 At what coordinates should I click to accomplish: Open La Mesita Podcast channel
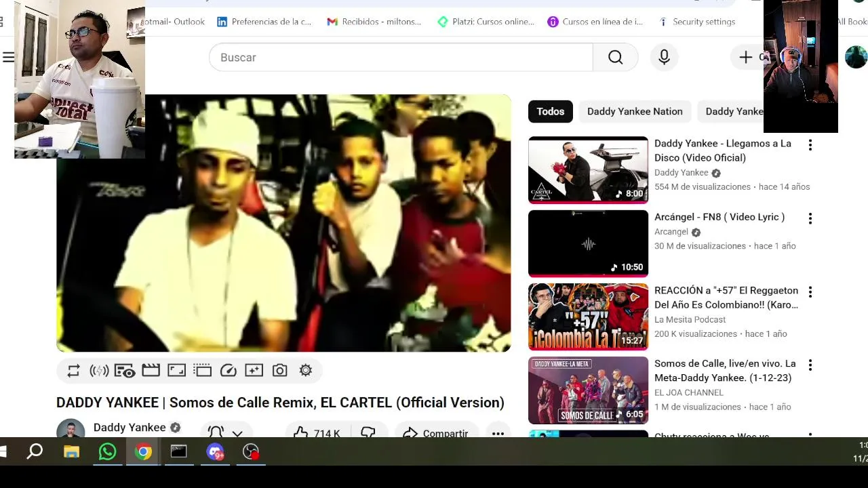click(x=690, y=319)
